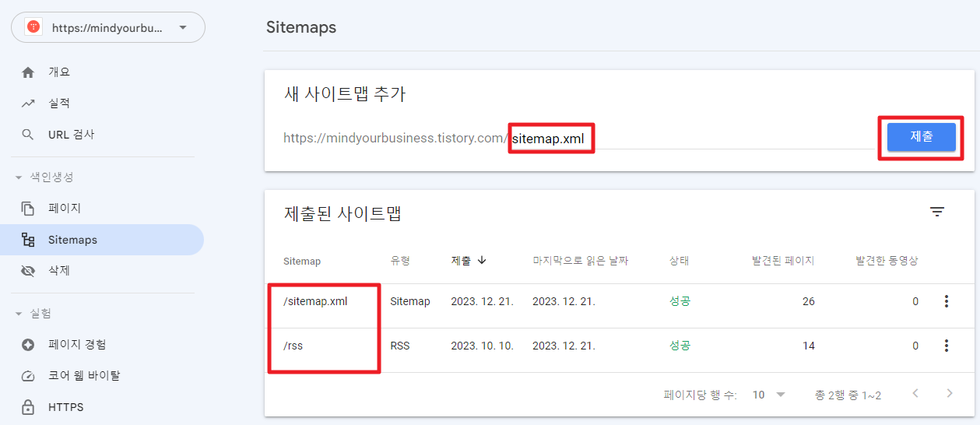The width and height of the screenshot is (980, 425).
Task: Click the /sitemap.xml entry in the table
Action: [x=315, y=301]
